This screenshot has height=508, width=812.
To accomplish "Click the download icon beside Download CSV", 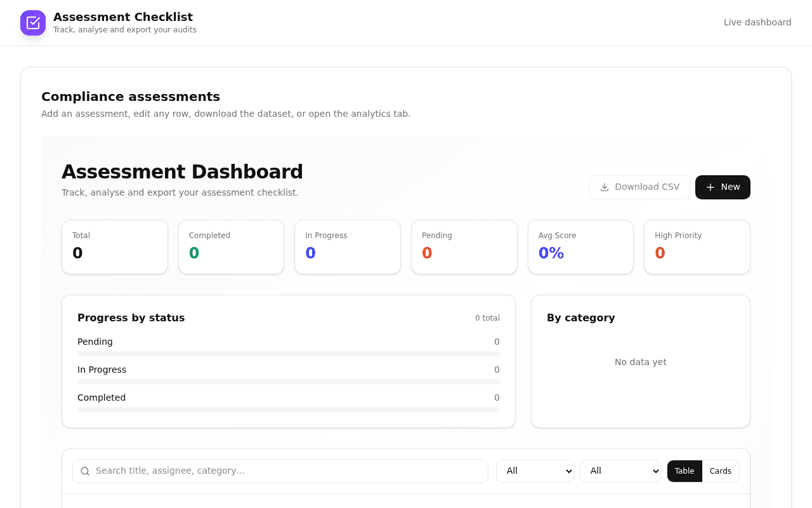I will 605,187.
